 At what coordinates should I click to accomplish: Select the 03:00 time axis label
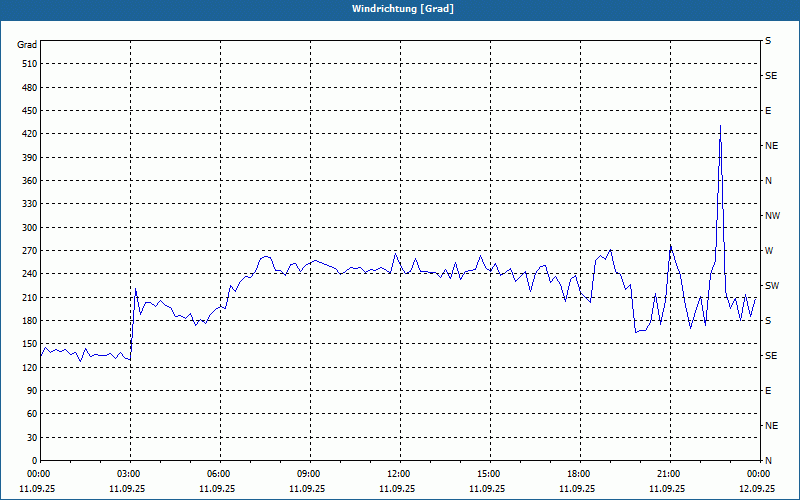coord(131,474)
